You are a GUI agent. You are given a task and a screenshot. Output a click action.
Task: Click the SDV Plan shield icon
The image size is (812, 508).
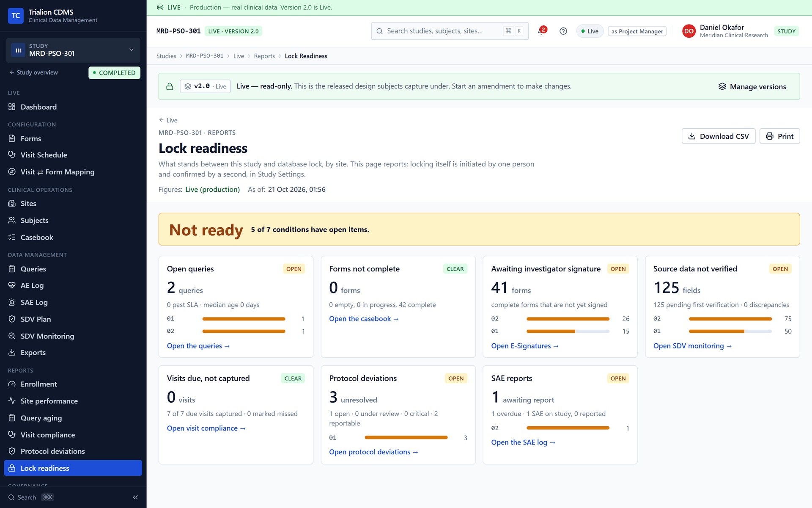tap(12, 319)
